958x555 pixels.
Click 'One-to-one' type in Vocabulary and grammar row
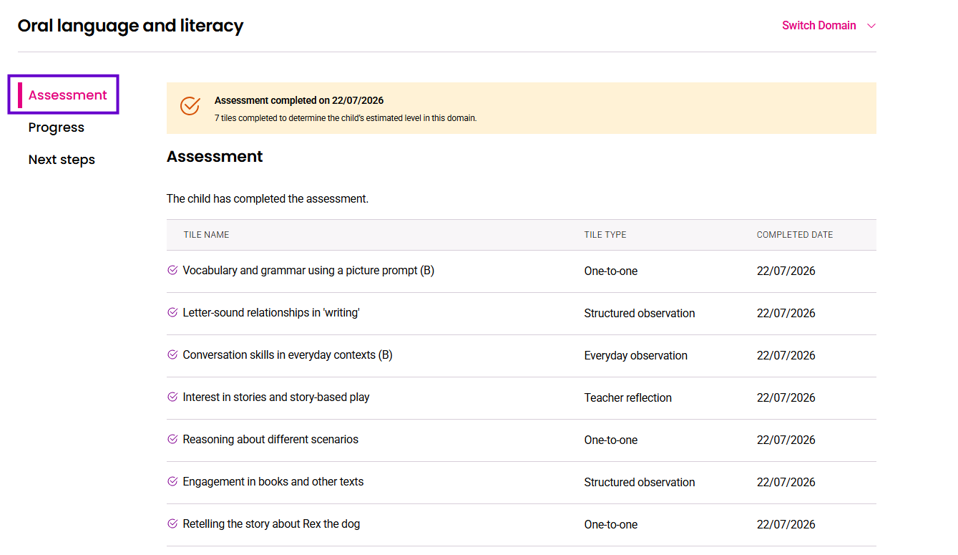tap(610, 271)
